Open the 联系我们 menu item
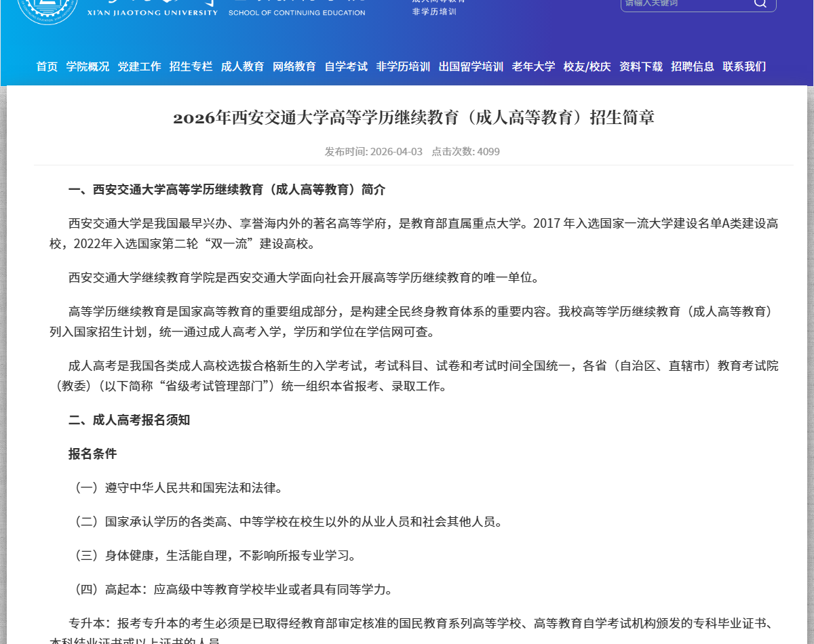This screenshot has width=814, height=644. pos(744,66)
